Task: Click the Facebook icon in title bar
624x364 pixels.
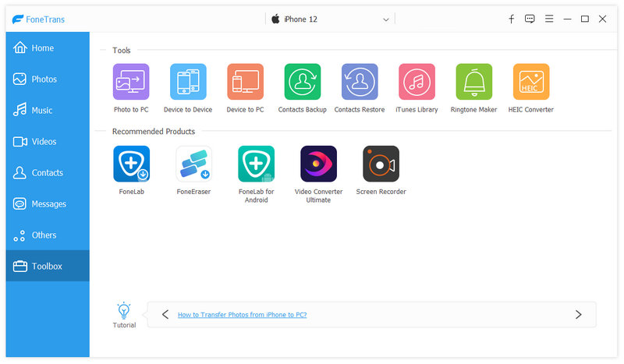Action: pos(511,19)
